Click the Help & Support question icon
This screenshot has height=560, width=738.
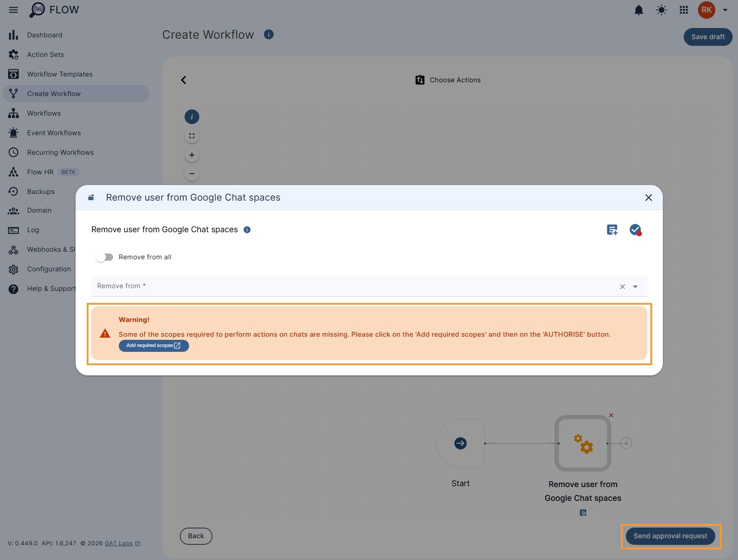[x=13, y=289]
